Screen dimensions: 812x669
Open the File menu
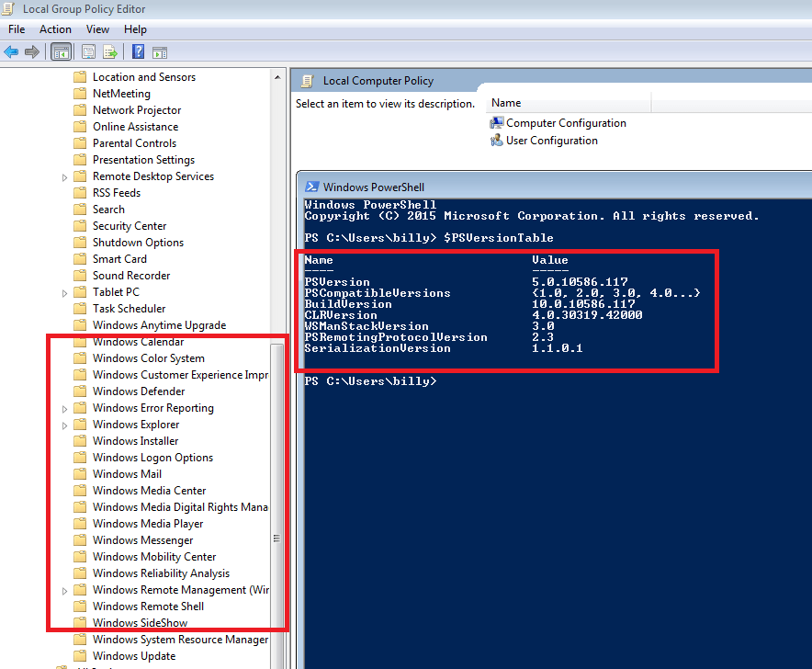(x=16, y=28)
